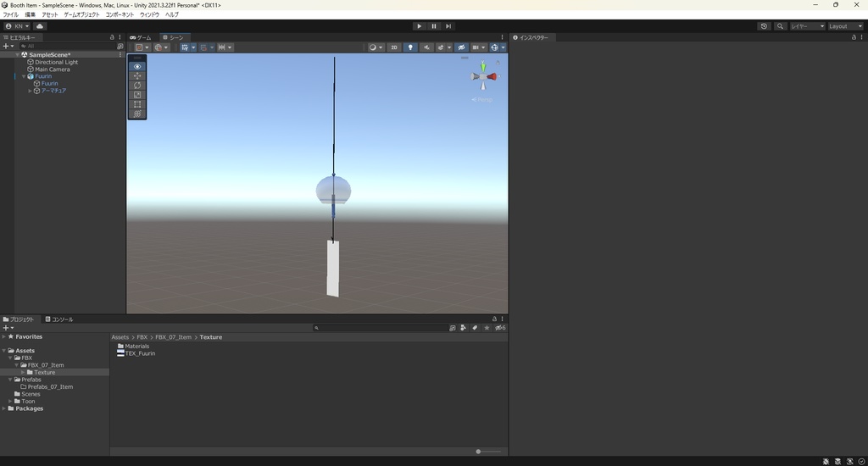Open the Scene view three-dot menu
Image resolution: width=868 pixels, height=466 pixels.
(x=502, y=37)
